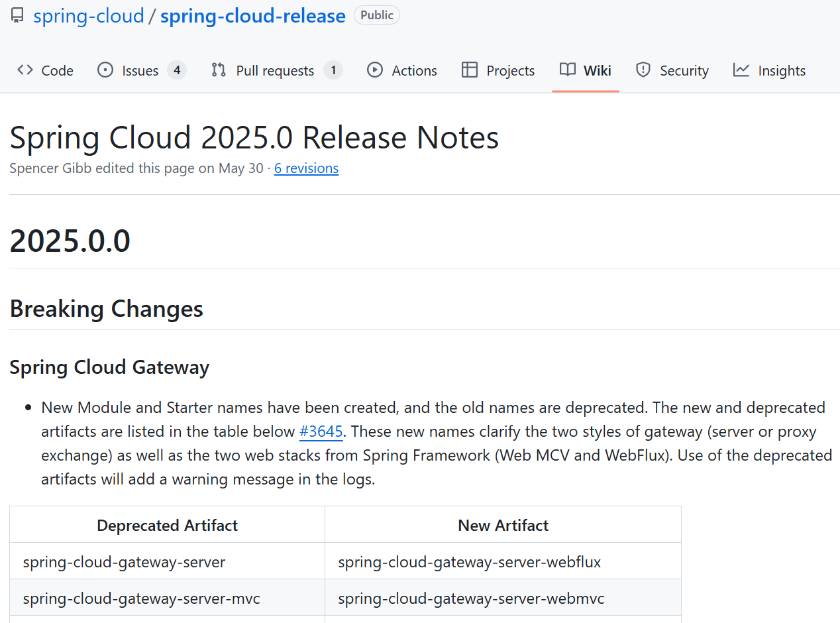Image resolution: width=840 pixels, height=623 pixels.
Task: Go to the Actions tab
Action: click(414, 71)
